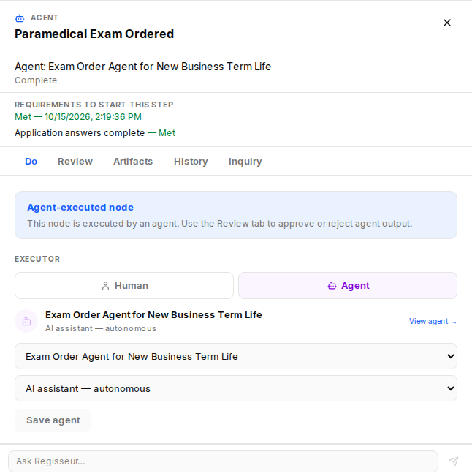
Task: Click the send message paper-plane icon
Action: tap(454, 461)
